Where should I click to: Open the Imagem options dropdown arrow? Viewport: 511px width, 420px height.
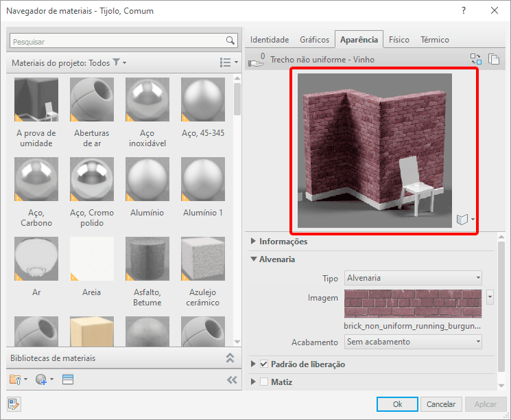coord(490,297)
